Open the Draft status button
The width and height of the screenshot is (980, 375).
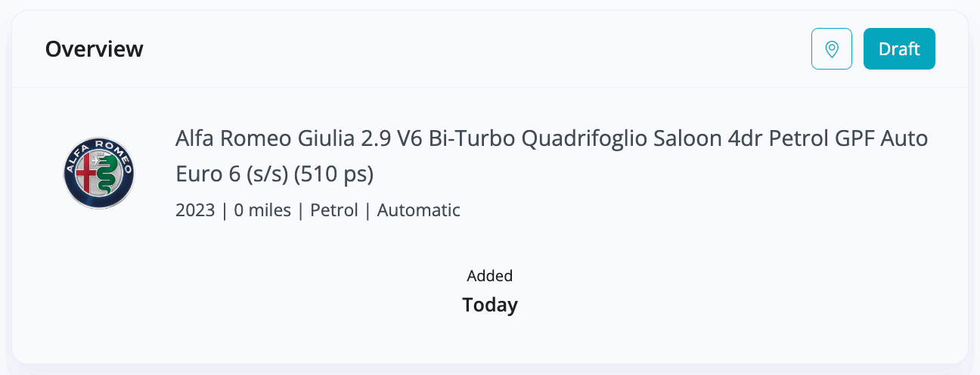899,49
